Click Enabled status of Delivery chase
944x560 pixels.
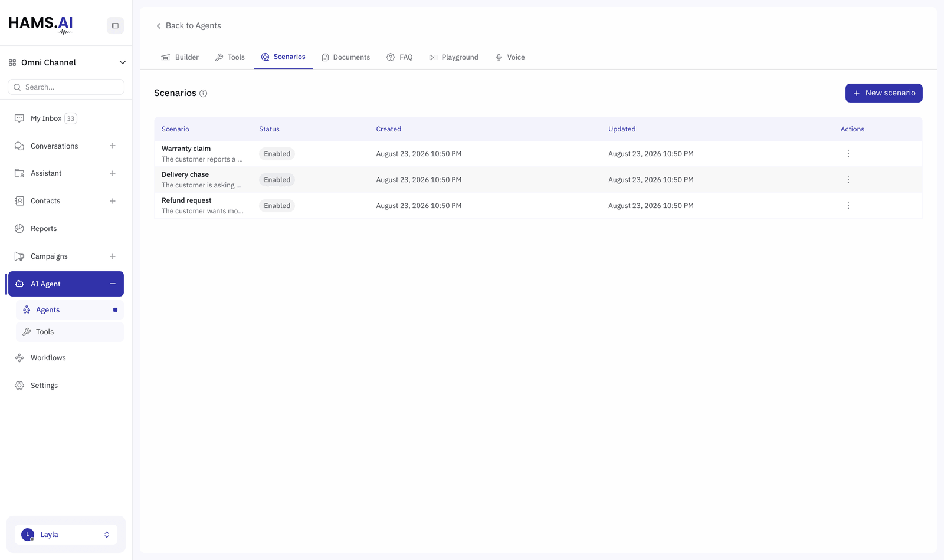point(277,180)
